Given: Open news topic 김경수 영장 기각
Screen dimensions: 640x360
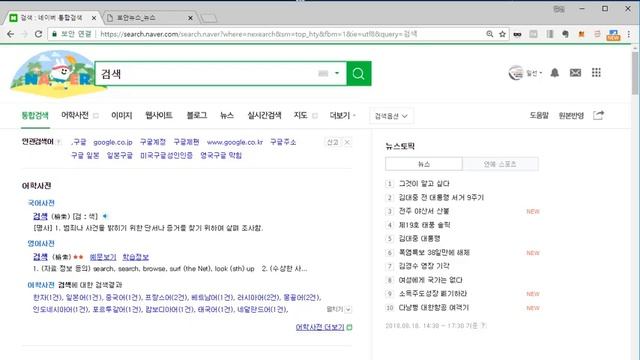Looking at the screenshot, I should 424,266.
